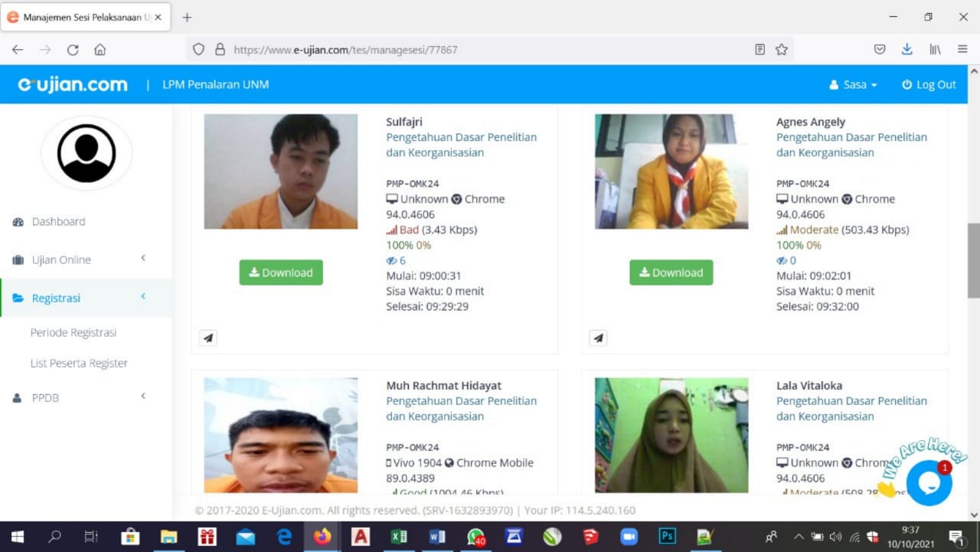
Task: Send message to Sulfajri via paper plane
Action: click(x=208, y=338)
